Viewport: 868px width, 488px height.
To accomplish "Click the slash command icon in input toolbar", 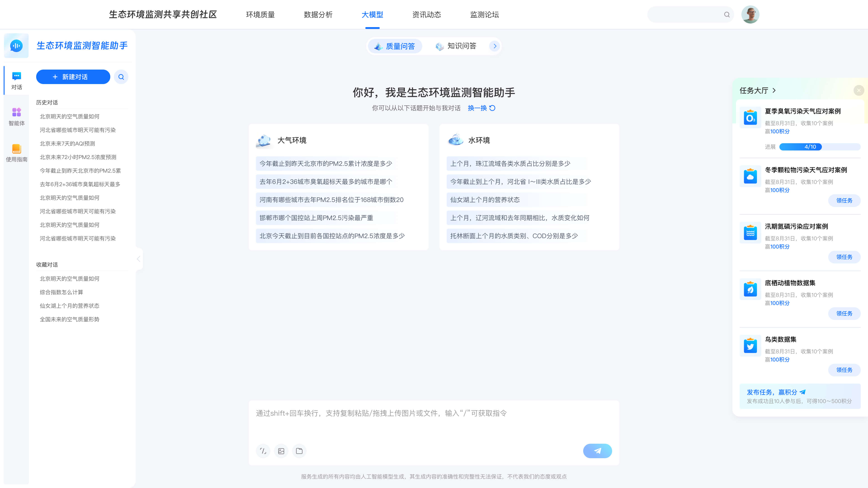I will click(263, 451).
